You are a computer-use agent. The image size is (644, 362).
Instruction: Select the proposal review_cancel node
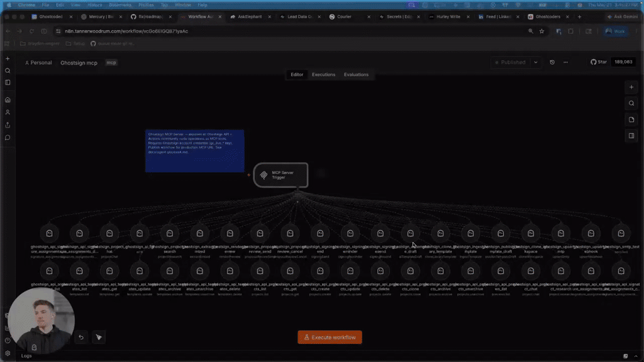click(x=290, y=233)
